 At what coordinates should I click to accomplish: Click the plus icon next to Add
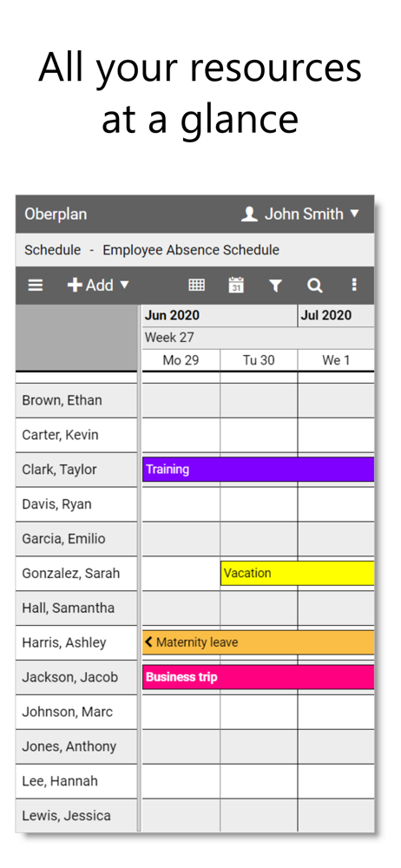pyautogui.click(x=75, y=285)
